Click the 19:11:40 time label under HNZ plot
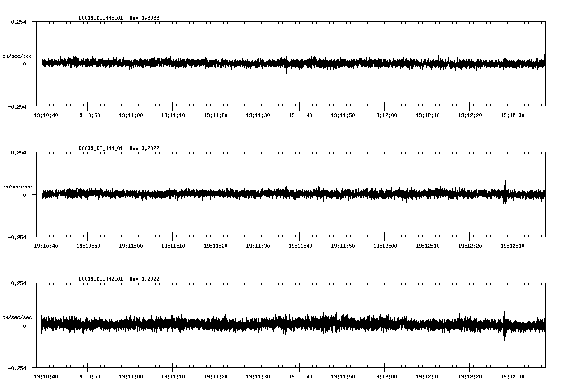The width and height of the screenshot is (576, 392). point(300,377)
